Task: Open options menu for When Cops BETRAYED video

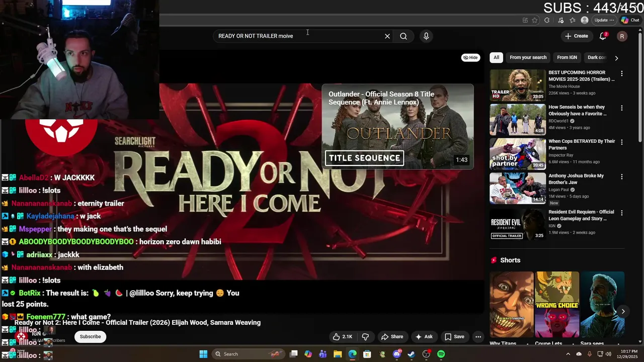Action: [622, 142]
